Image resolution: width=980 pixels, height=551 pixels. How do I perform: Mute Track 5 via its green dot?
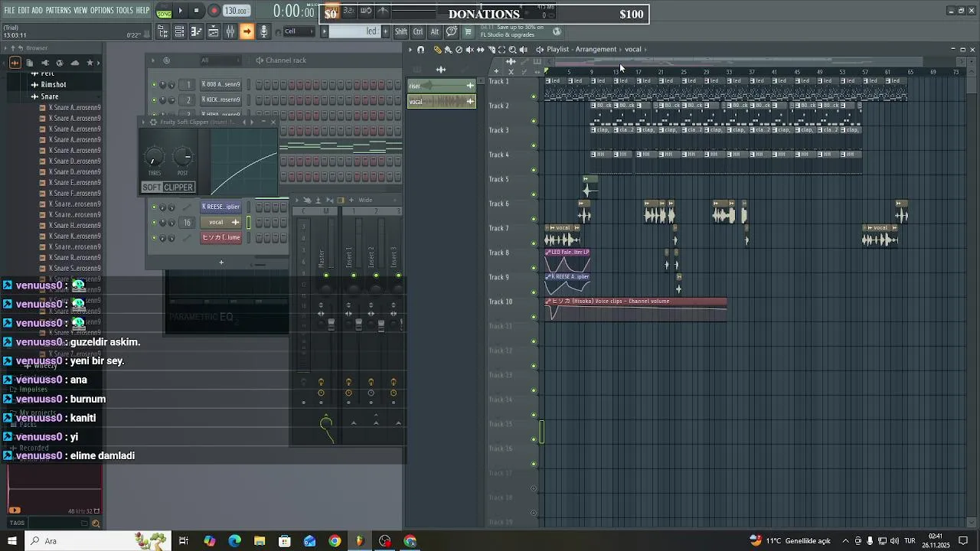pyautogui.click(x=534, y=194)
